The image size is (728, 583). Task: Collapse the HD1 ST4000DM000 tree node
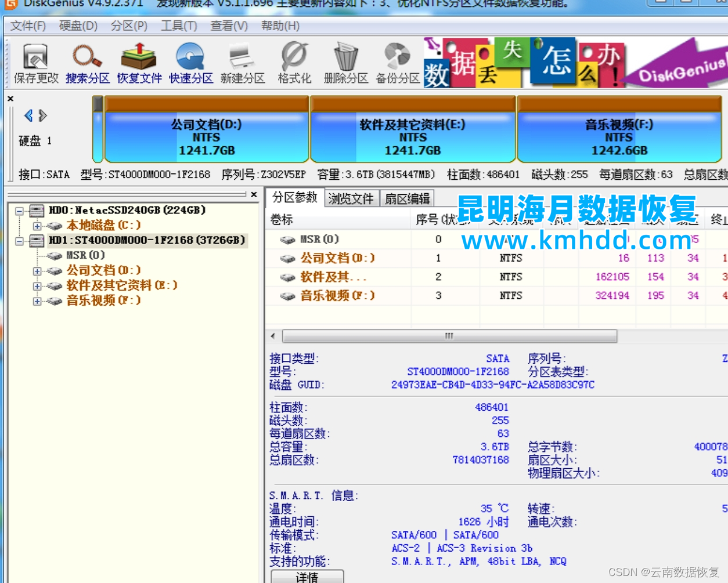pos(19,241)
